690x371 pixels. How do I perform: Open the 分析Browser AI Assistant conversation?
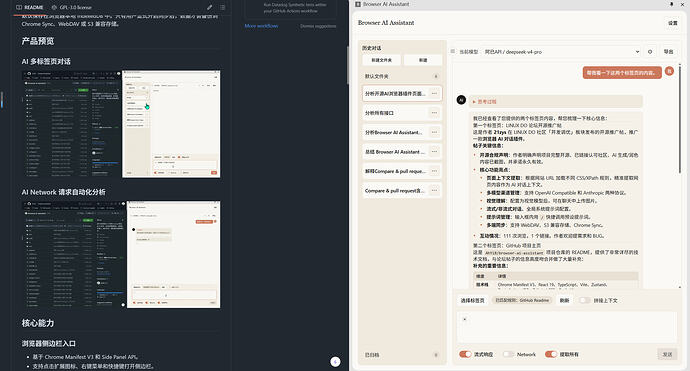(393, 132)
